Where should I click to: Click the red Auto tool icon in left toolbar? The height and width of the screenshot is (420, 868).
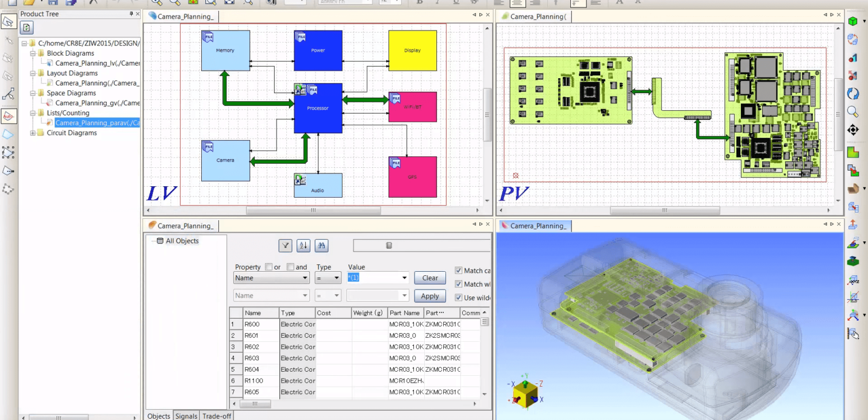pos(8,116)
